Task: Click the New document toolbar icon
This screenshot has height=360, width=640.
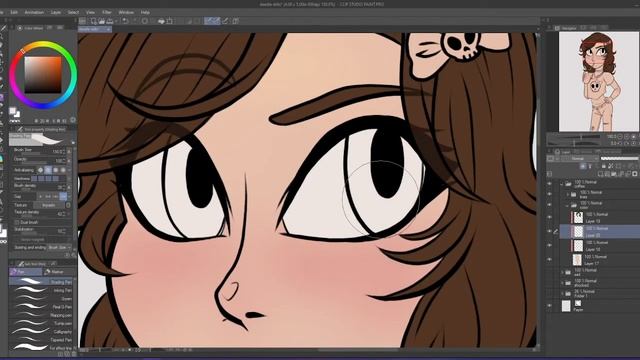Action: point(94,21)
